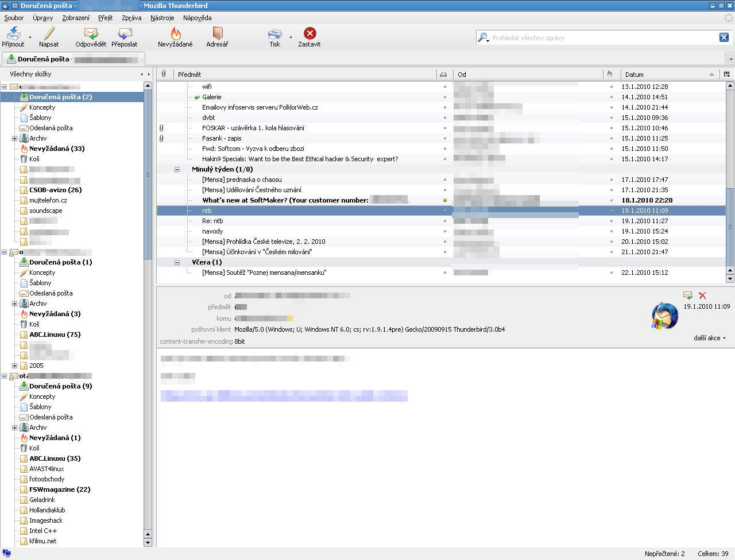
Task: Open the Zobrazení menu
Action: coord(76,18)
